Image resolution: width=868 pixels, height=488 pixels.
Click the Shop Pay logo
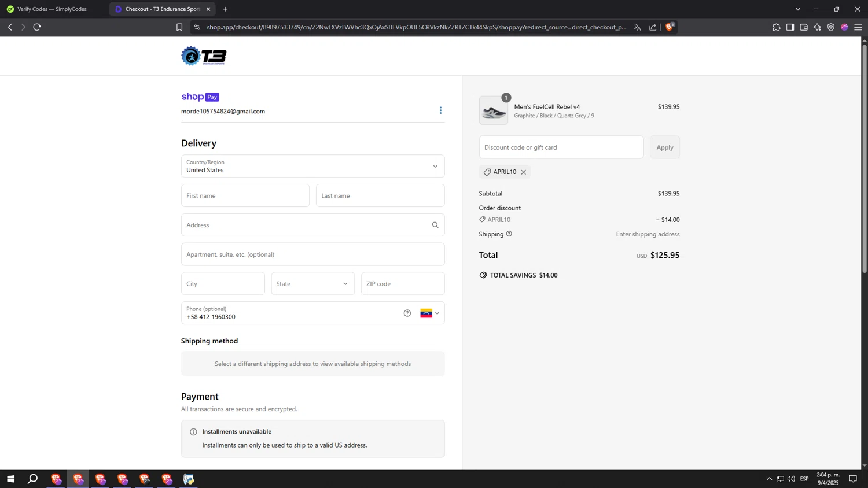pyautogui.click(x=200, y=97)
